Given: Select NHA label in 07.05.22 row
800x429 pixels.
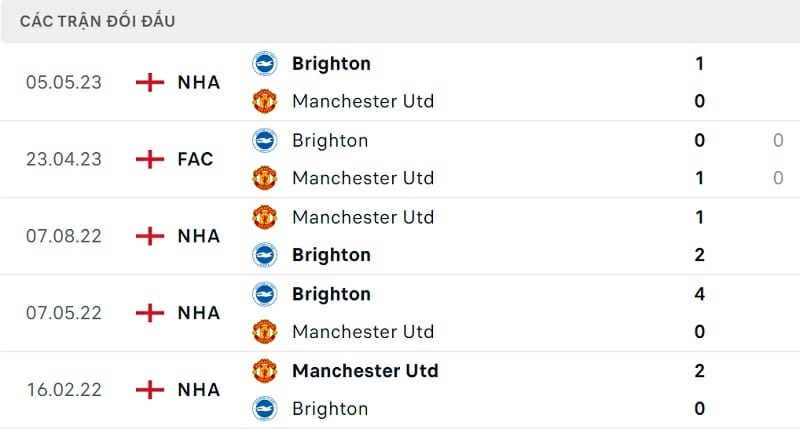Looking at the screenshot, I should coord(198,313).
